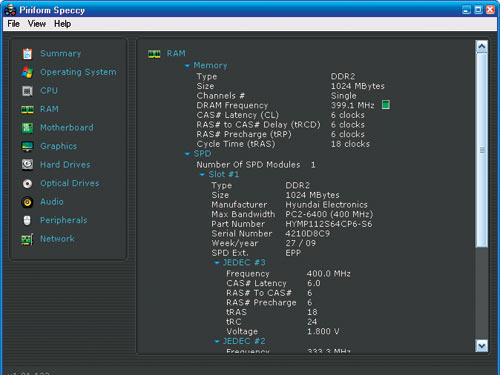Select the RAM section link in sidebar
This screenshot has height=375, width=500.
[x=49, y=109]
